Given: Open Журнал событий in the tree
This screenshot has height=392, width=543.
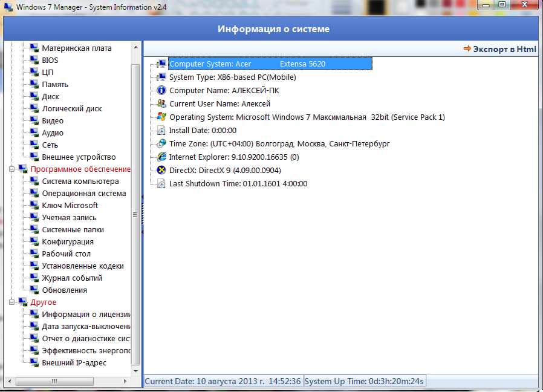Looking at the screenshot, I should tap(72, 278).
